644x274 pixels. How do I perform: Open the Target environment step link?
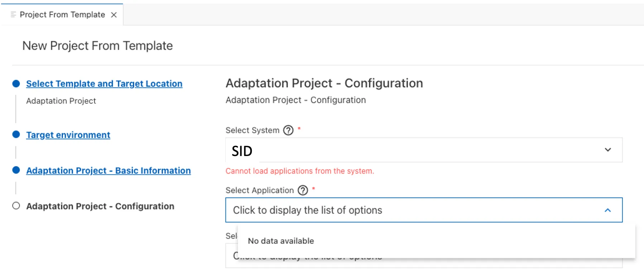click(x=68, y=135)
